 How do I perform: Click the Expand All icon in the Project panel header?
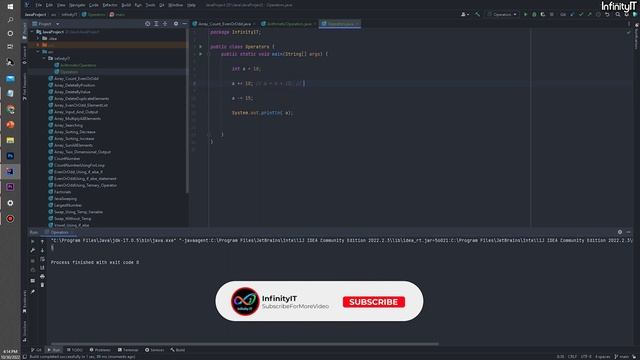pyautogui.click(x=156, y=24)
